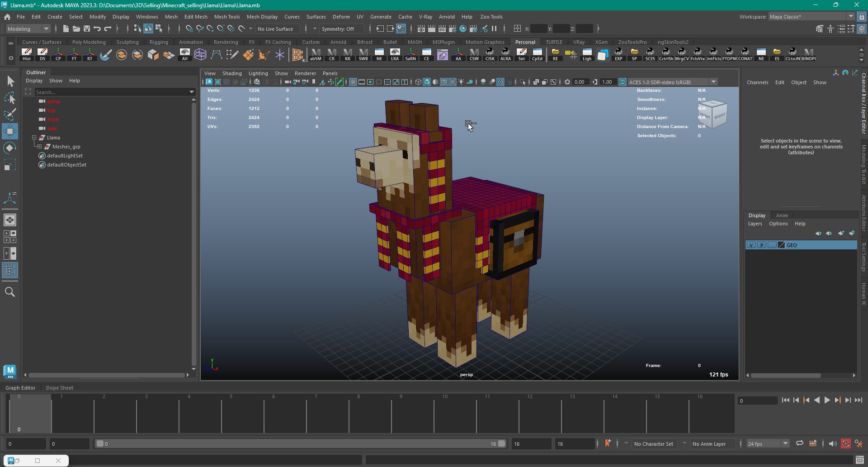Click the Undo arrow icon
The image size is (868, 467).
[x=97, y=29]
